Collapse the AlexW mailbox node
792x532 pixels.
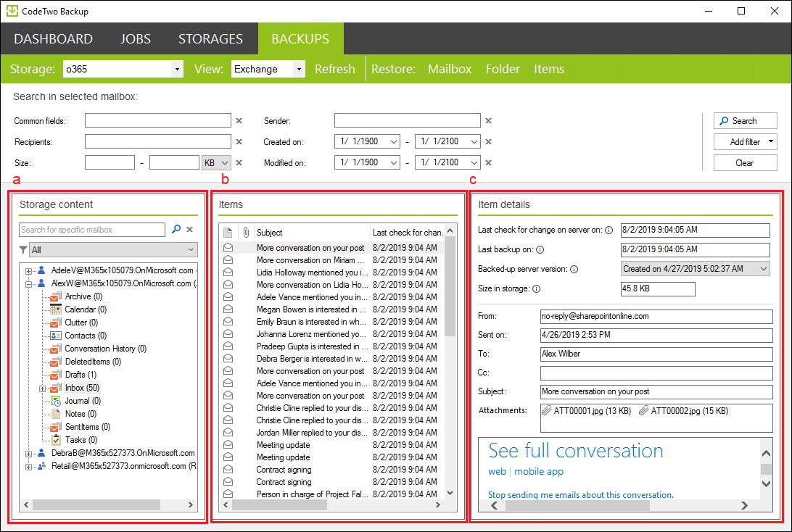[x=29, y=284]
